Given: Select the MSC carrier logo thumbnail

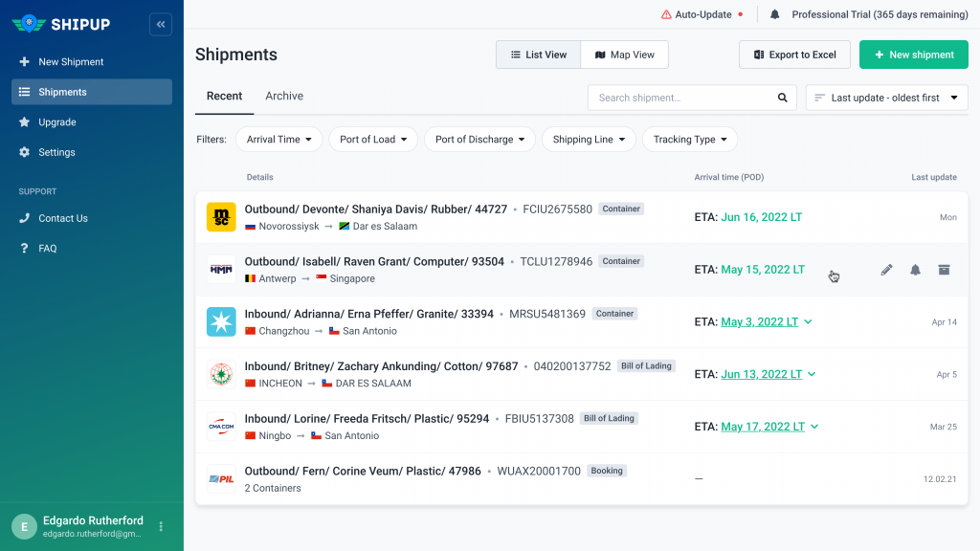Looking at the screenshot, I should (x=221, y=217).
